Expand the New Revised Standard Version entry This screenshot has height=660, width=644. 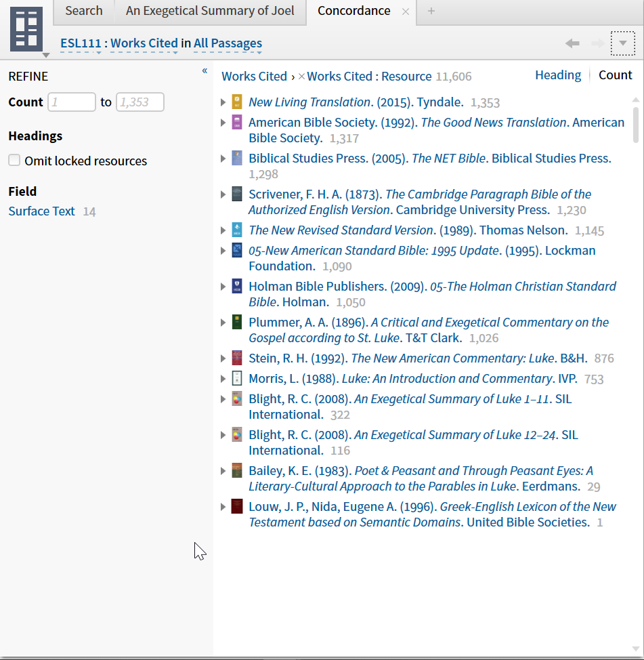point(223,230)
